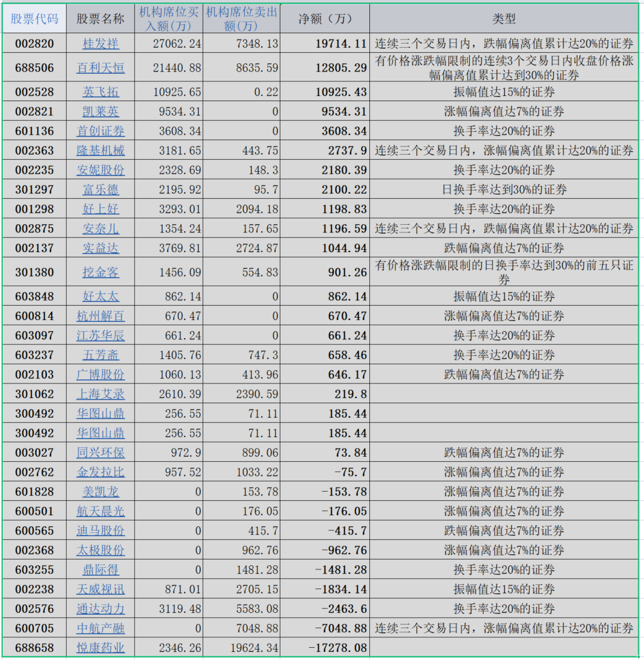Select net amount cell -2463.6
This screenshot has width=644, height=660.
click(325, 609)
